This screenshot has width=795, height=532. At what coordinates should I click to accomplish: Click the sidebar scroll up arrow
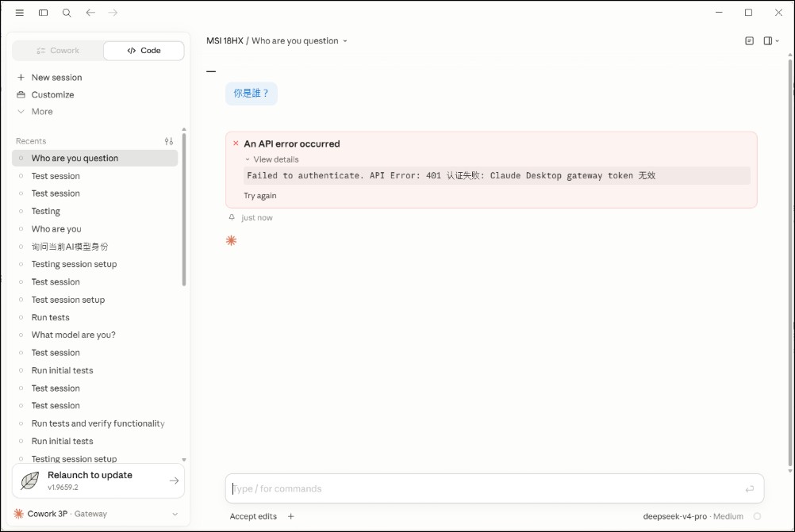coord(184,130)
